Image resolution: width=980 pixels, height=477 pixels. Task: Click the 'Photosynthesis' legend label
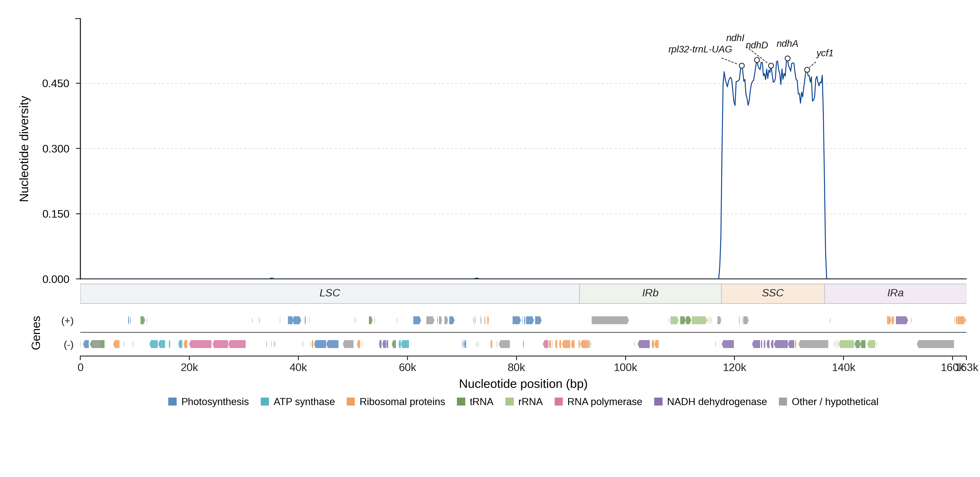click(215, 402)
